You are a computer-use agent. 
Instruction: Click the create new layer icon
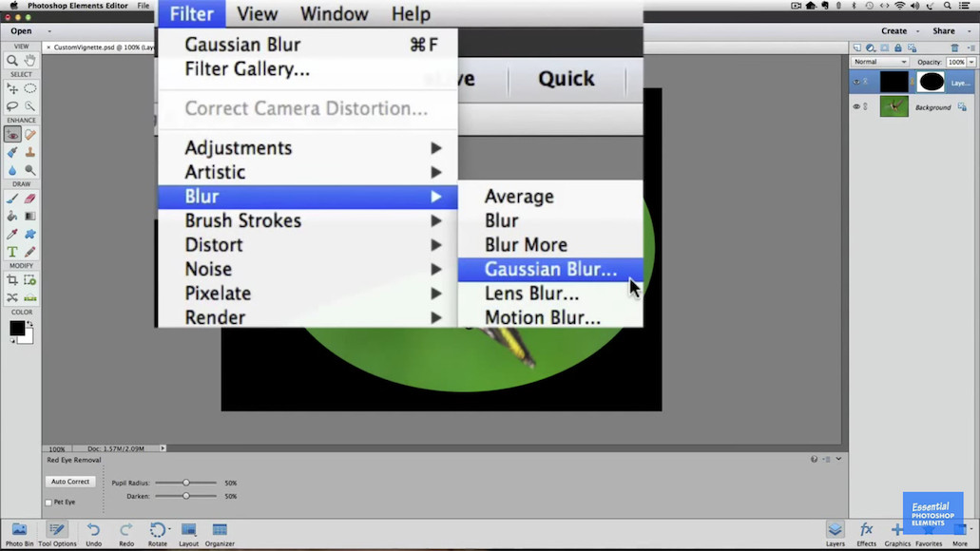click(x=856, y=47)
